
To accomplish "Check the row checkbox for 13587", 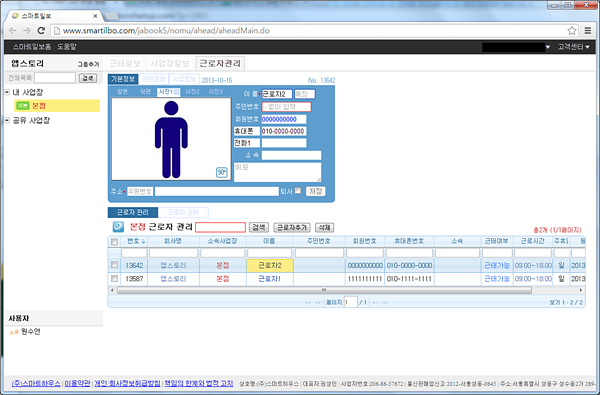I will click(114, 279).
